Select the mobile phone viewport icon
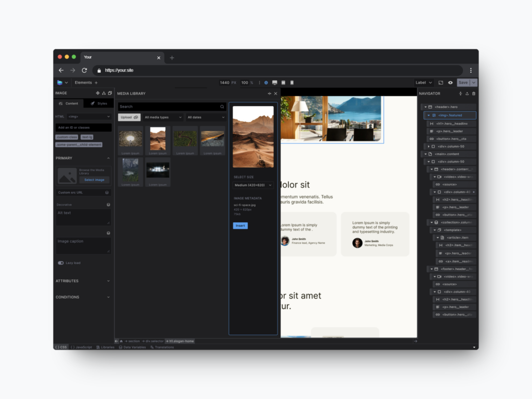The height and width of the screenshot is (399, 532). (x=292, y=83)
